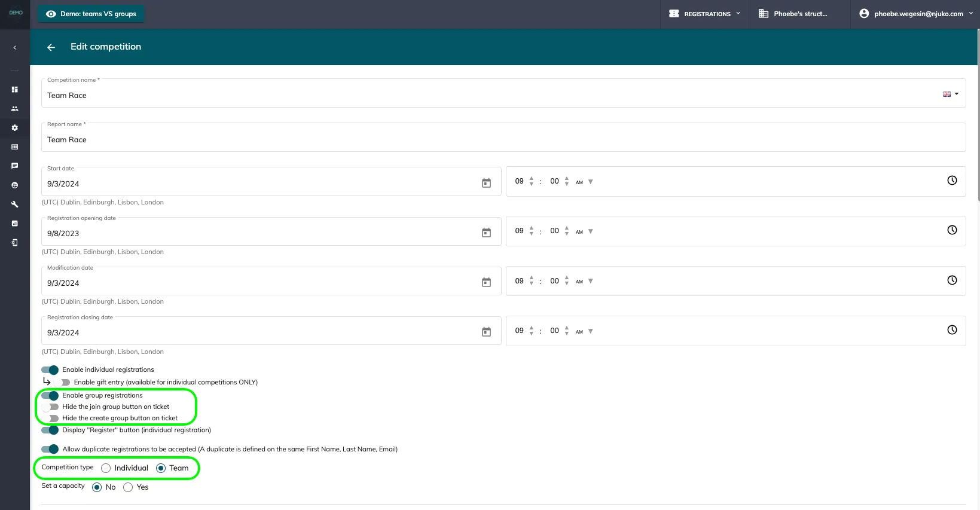Click the clock icon on Modification time
The image size is (980, 510).
tap(952, 280)
